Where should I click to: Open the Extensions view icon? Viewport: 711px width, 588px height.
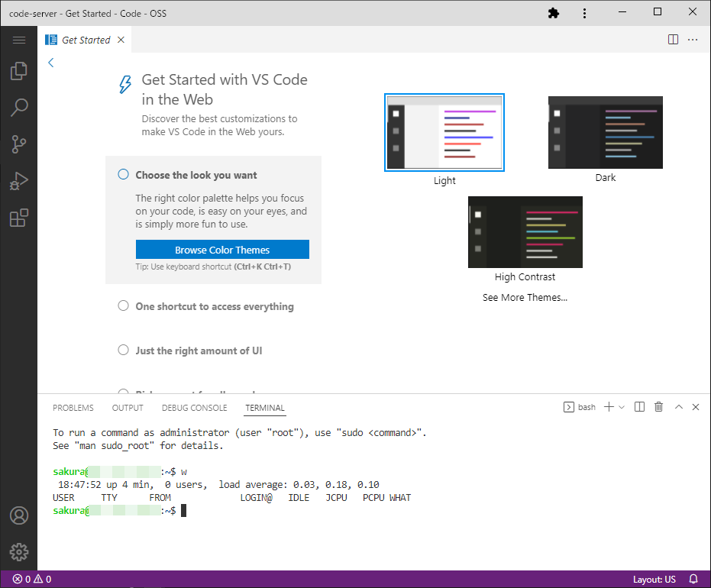point(18,218)
